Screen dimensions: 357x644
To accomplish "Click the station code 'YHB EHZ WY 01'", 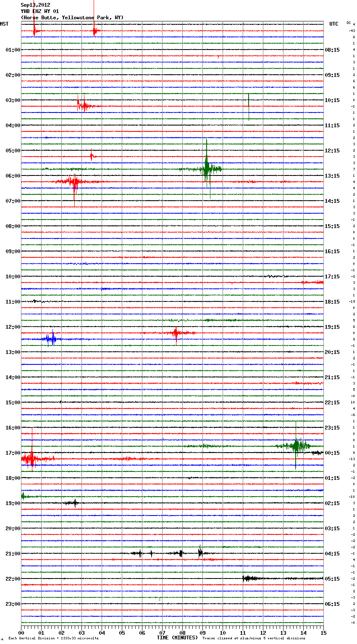I will [39, 11].
